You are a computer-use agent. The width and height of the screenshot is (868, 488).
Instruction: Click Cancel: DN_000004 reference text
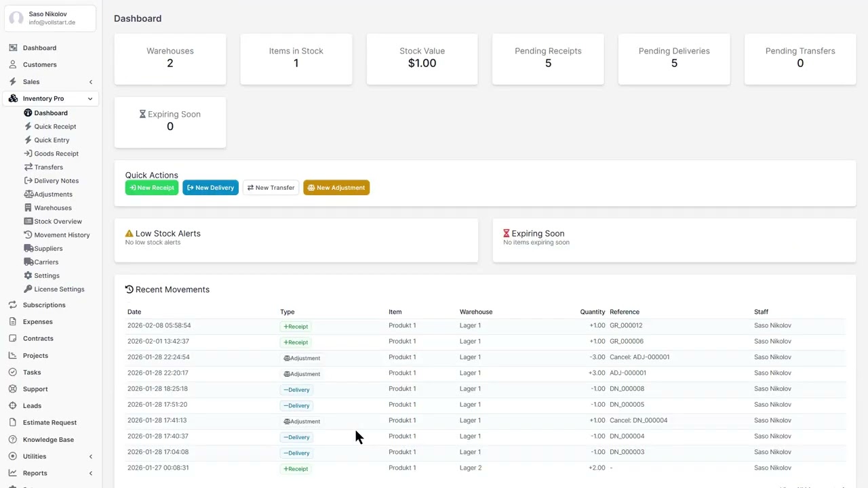[x=638, y=420]
